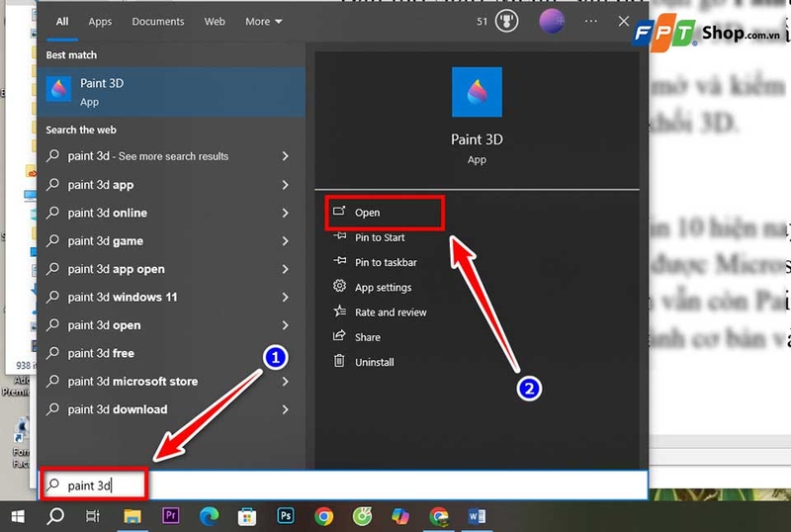Choose Pin to Start for Paint 3D
This screenshot has height=532, width=791.
(x=380, y=237)
